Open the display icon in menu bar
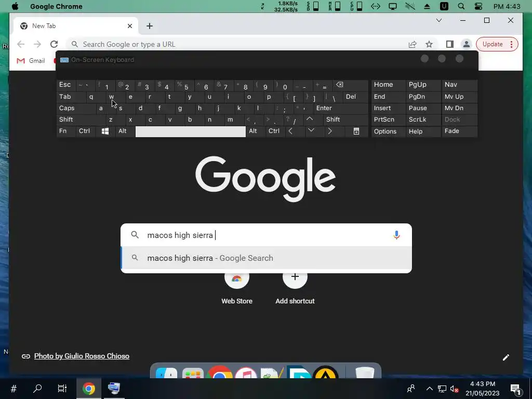The width and height of the screenshot is (532, 399). (393, 6)
